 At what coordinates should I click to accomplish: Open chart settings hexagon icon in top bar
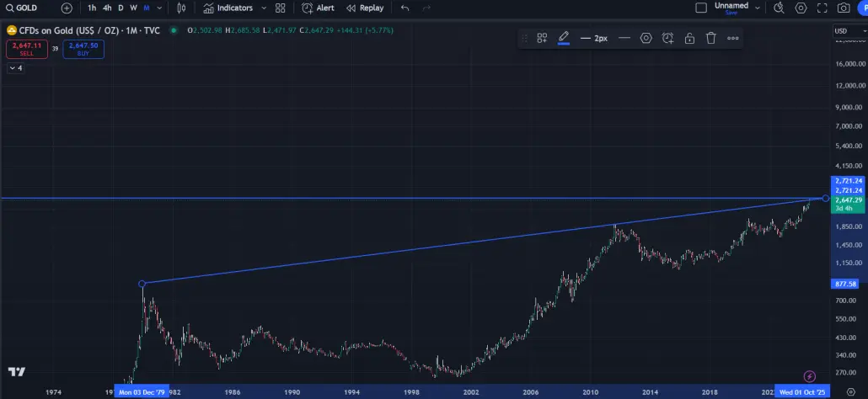pos(801,8)
